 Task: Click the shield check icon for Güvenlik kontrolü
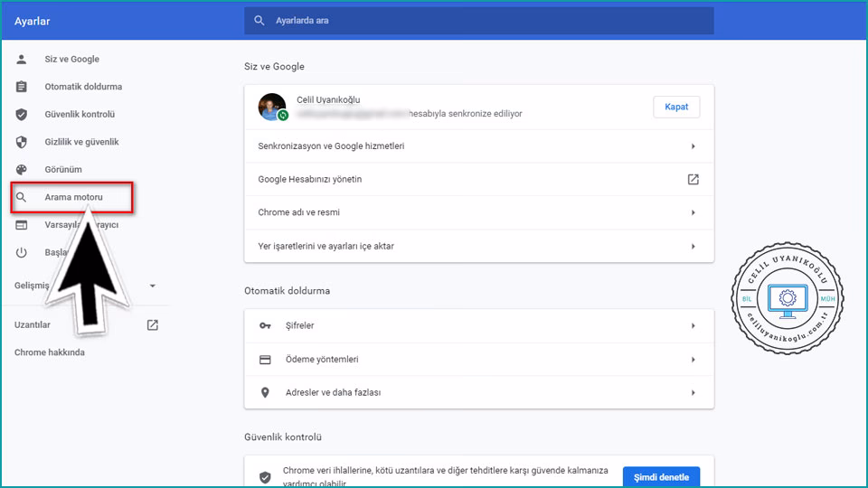[22, 115]
